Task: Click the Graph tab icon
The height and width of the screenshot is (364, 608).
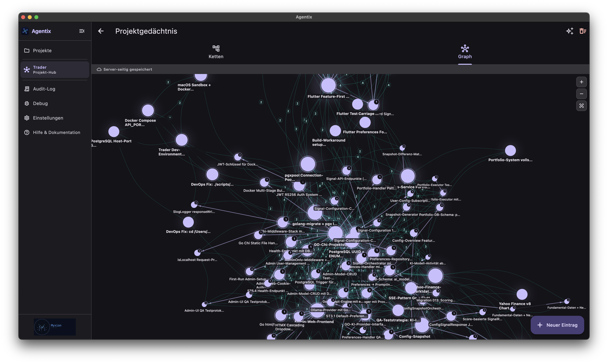Action: [x=465, y=48]
